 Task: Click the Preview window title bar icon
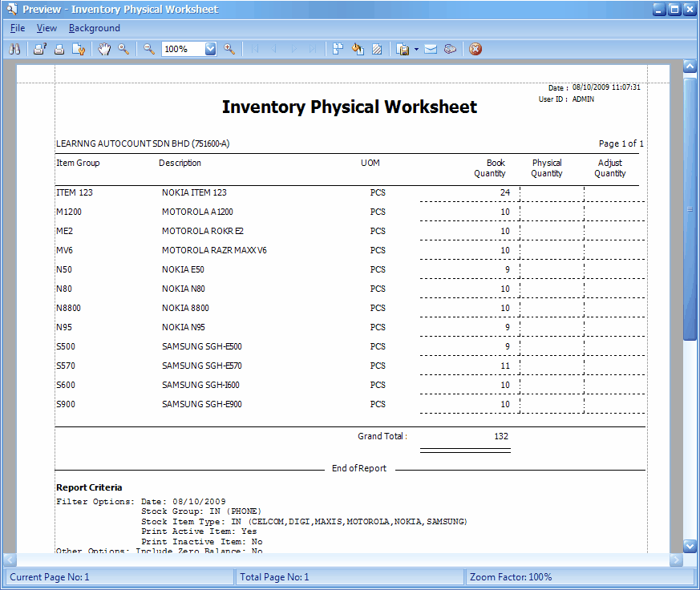12,9
